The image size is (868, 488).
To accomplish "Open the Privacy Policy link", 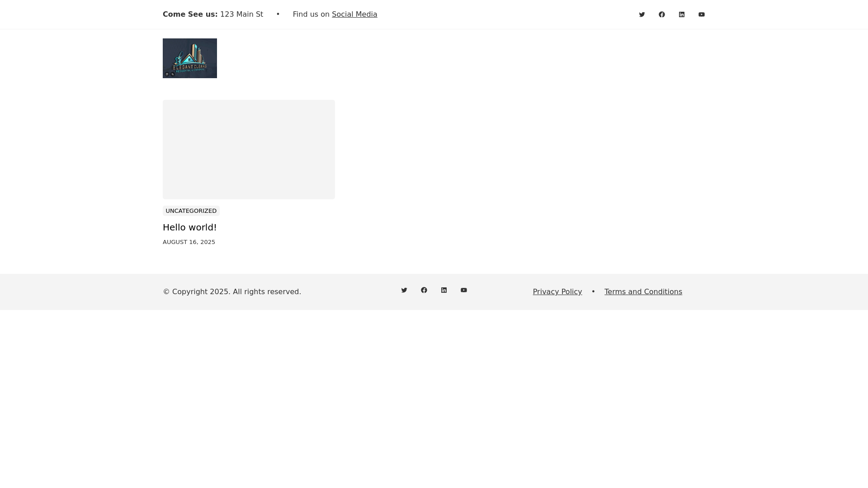I will coord(557,292).
